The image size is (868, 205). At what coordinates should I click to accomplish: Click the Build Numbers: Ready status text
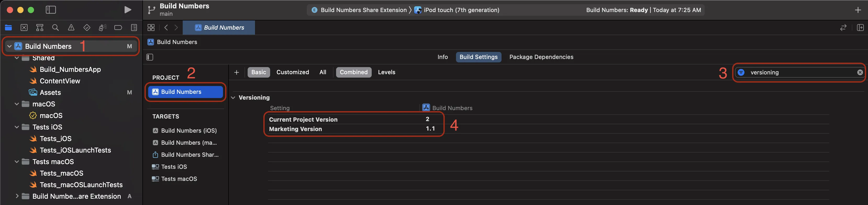tap(617, 10)
